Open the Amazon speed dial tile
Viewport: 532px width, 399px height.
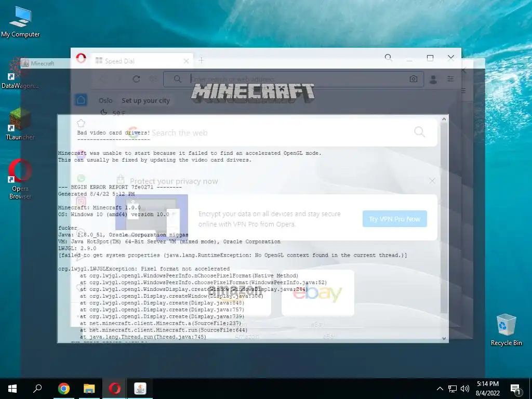coord(235,293)
